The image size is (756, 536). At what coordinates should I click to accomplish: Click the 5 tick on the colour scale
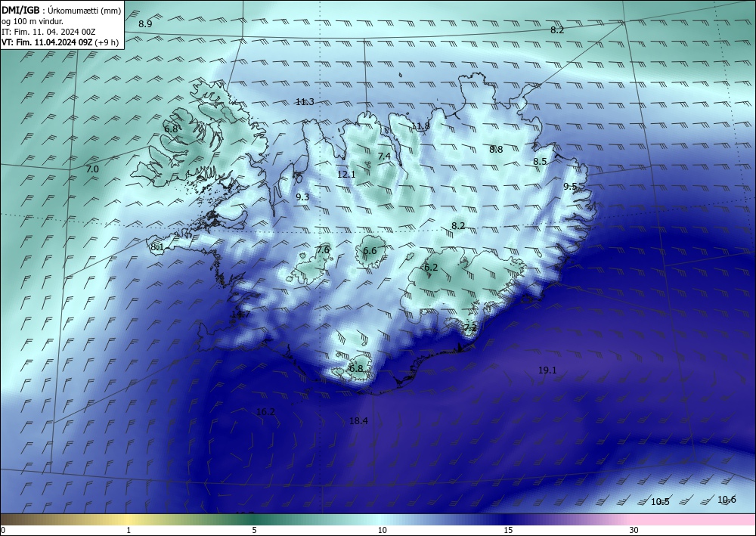(254, 530)
